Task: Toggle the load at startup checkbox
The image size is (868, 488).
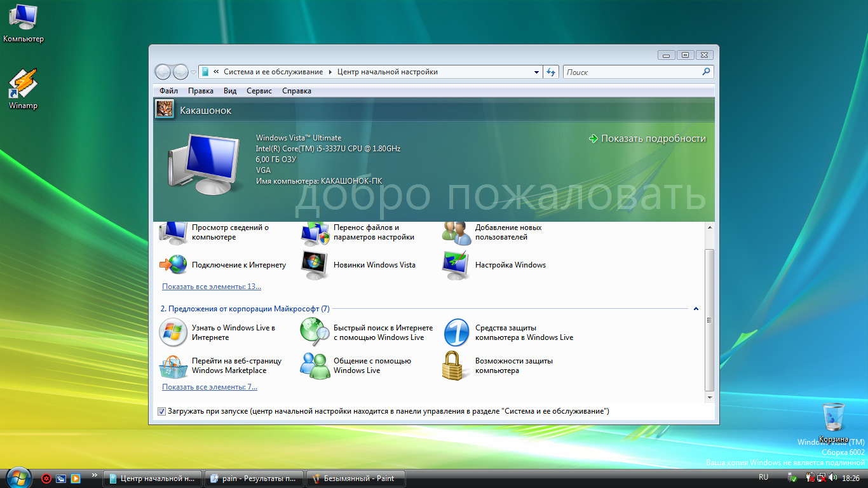Action: pyautogui.click(x=161, y=411)
